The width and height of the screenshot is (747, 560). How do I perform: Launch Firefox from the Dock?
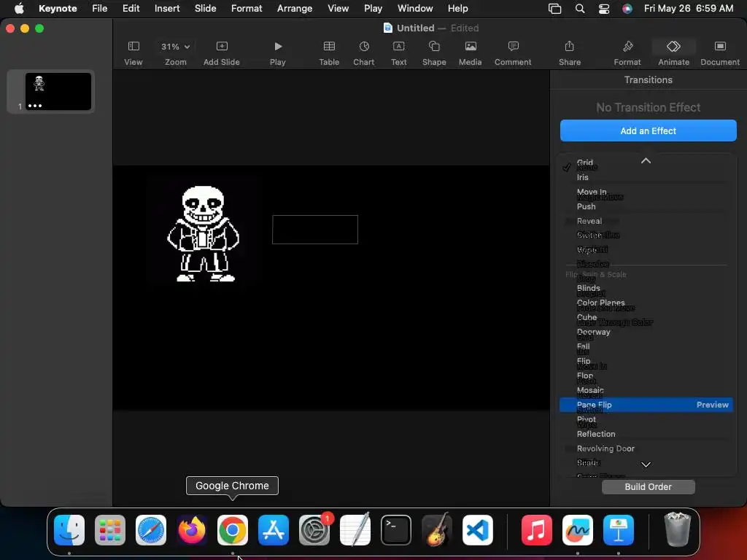click(x=192, y=530)
